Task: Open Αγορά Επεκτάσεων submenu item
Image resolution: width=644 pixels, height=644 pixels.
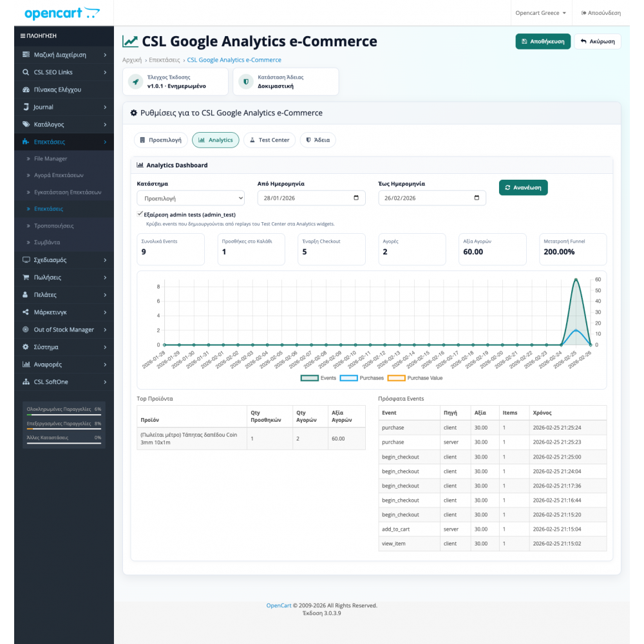Action: coord(59,175)
